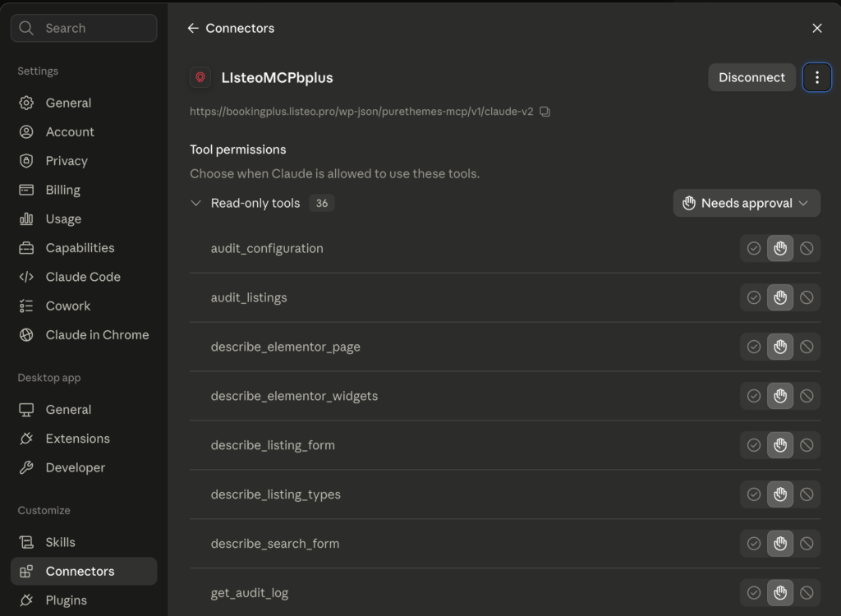Click the Connectors back link title
The image size is (841, 616).
click(240, 29)
